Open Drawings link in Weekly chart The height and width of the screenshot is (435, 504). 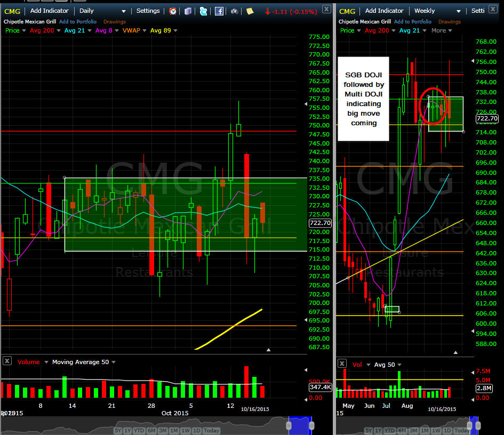(450, 21)
